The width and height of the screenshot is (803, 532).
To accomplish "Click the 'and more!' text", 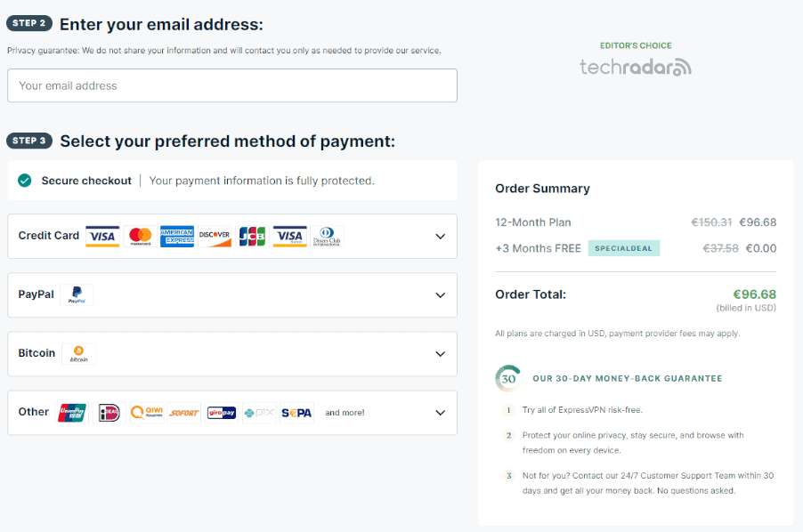I will 345,413.
